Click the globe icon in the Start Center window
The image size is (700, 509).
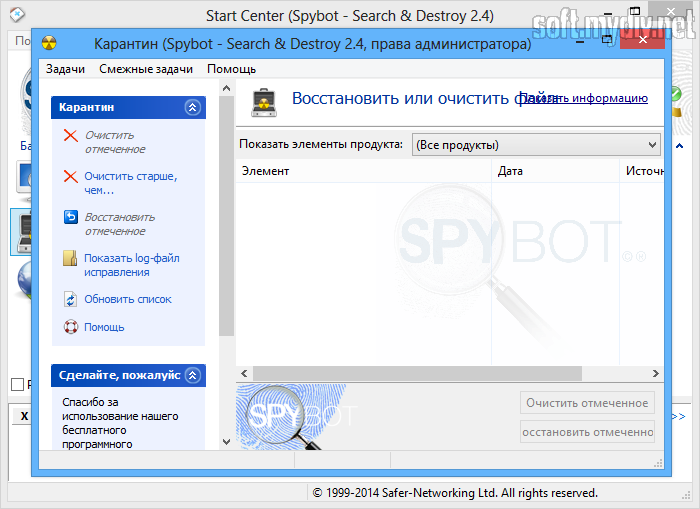(24, 279)
